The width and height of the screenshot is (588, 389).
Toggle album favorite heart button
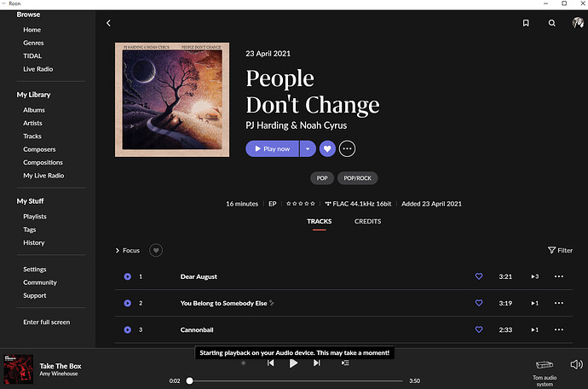click(x=327, y=148)
